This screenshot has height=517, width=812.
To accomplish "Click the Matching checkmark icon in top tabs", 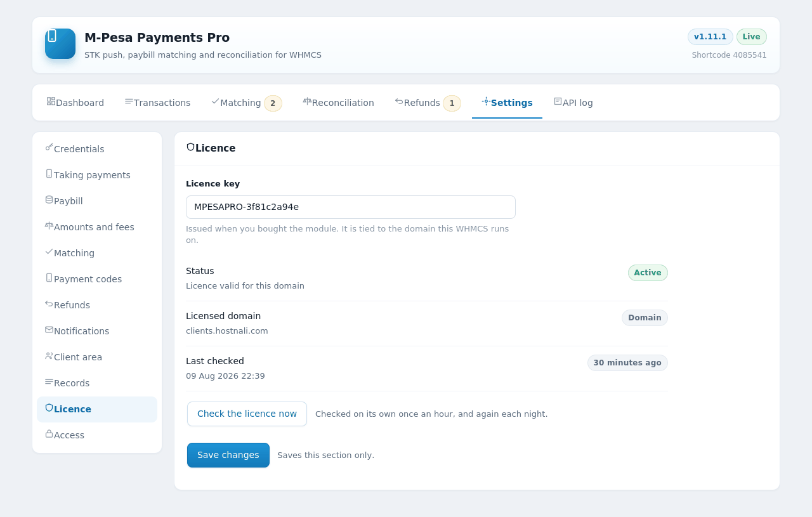I will coord(215,101).
